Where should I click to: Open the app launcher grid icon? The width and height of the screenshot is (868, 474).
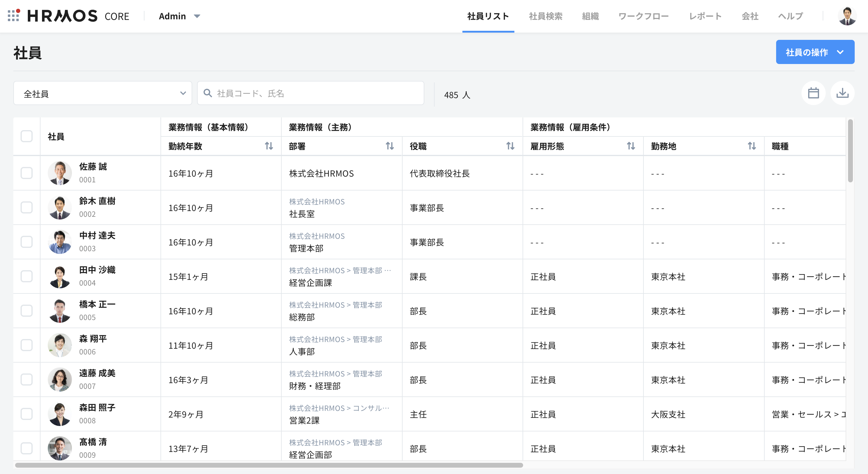14,16
